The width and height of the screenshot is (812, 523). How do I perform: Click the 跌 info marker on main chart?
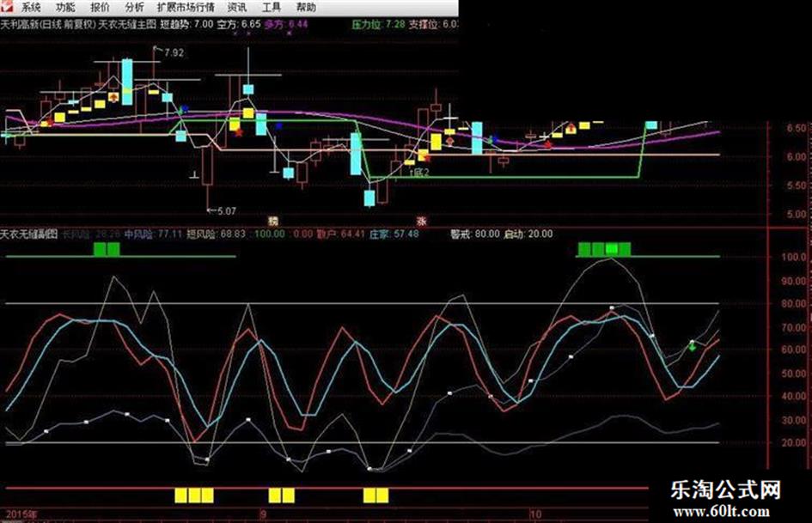coord(273,221)
